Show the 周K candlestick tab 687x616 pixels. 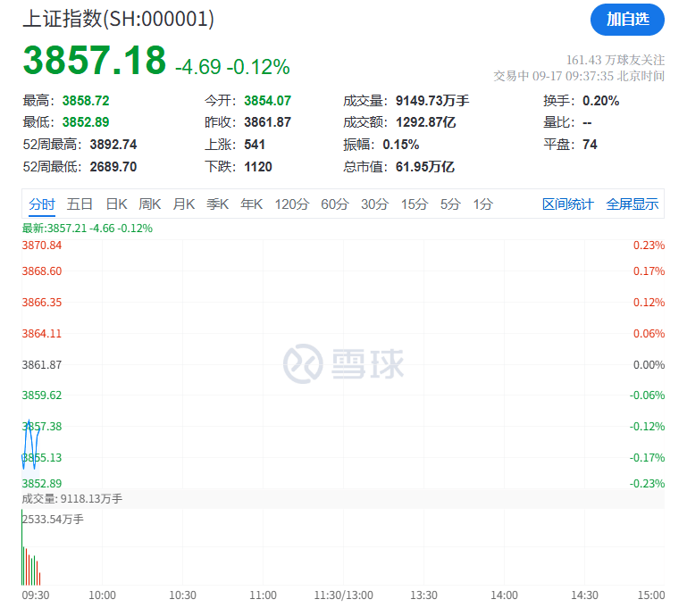click(x=150, y=204)
